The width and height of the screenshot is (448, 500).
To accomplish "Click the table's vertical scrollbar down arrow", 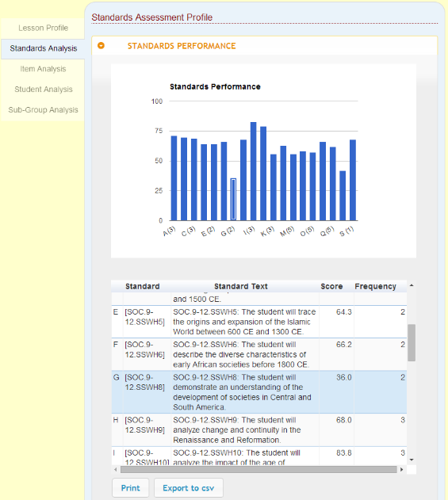I will point(412,460).
